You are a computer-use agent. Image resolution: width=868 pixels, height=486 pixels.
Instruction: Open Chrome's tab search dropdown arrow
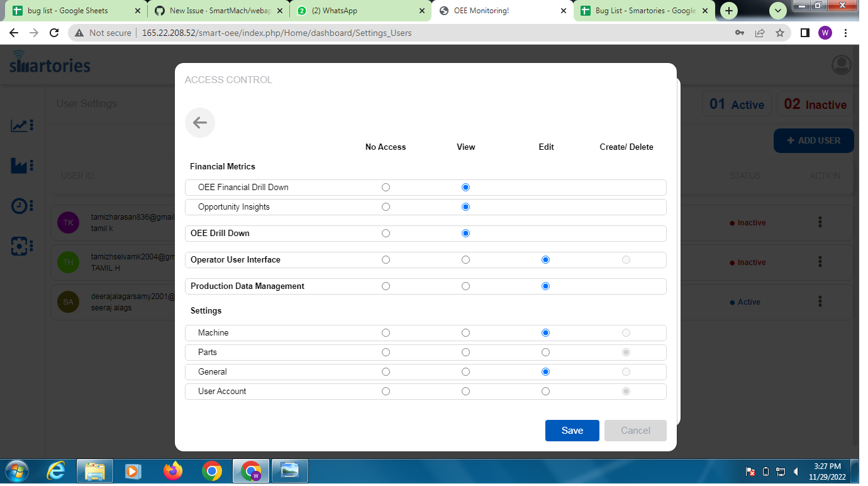(x=778, y=11)
